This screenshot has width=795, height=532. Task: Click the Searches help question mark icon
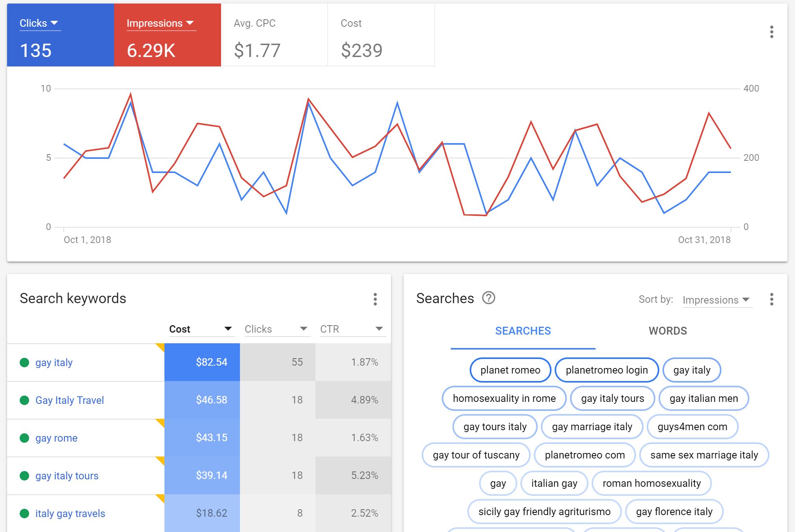tap(489, 298)
